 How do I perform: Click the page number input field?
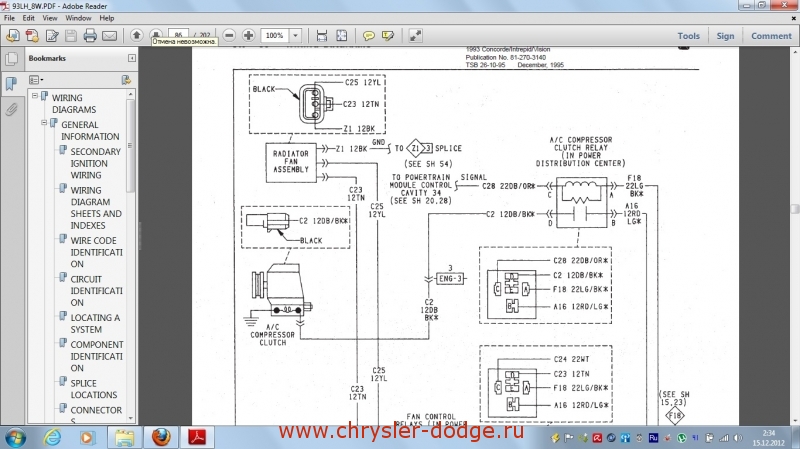178,34
